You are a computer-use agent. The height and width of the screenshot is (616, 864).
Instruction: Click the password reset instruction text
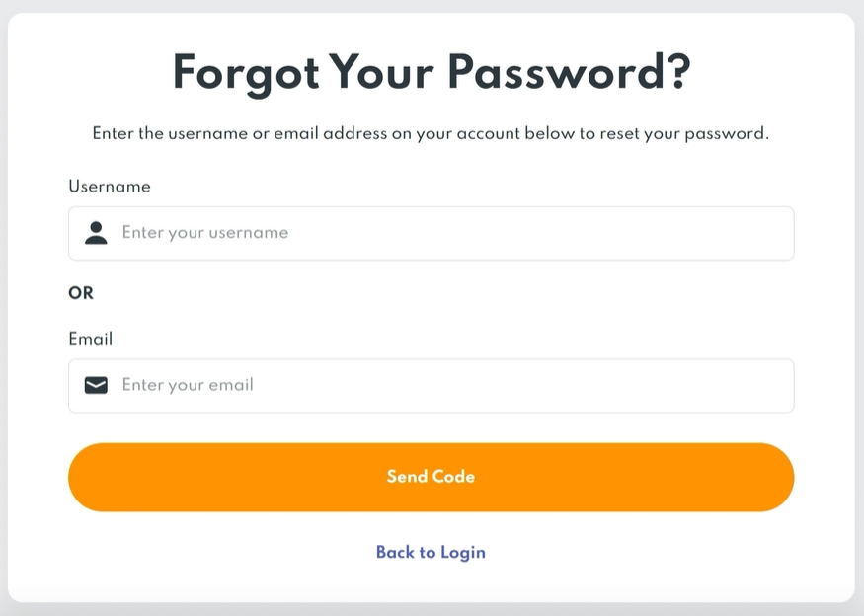[x=431, y=133]
